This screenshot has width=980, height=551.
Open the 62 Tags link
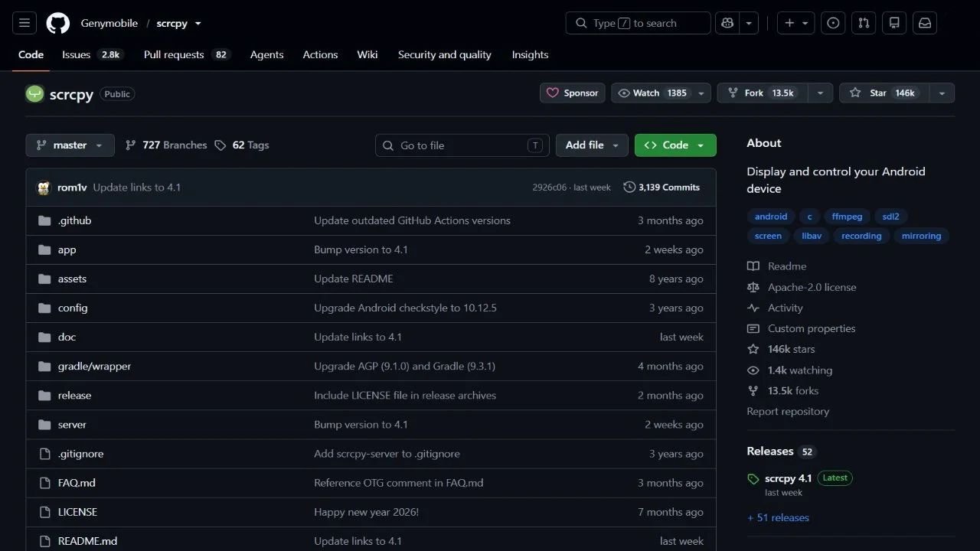point(242,145)
